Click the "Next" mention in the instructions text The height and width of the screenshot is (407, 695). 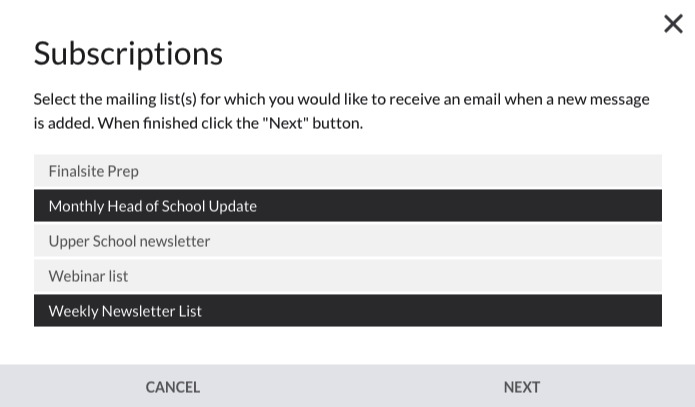(x=285, y=123)
